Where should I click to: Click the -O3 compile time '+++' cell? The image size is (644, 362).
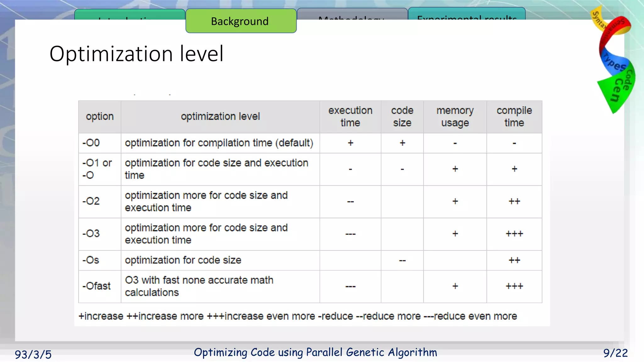pos(514,234)
